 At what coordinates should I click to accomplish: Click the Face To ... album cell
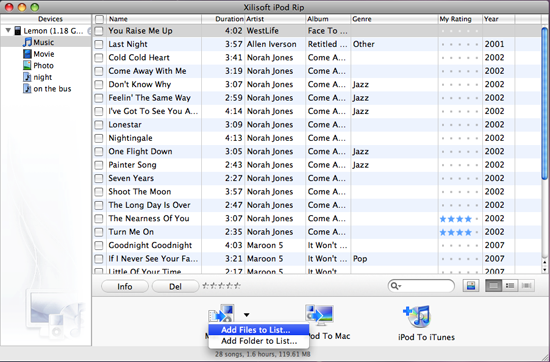[328, 31]
